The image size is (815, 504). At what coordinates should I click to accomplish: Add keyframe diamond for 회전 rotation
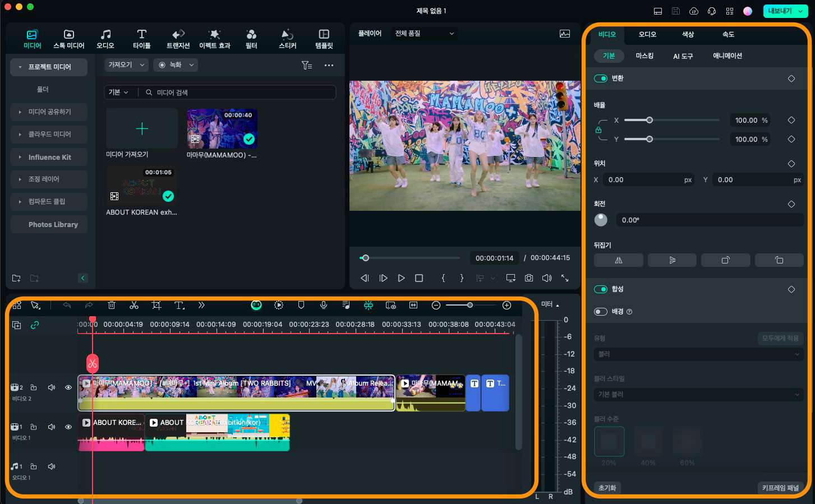coord(791,204)
